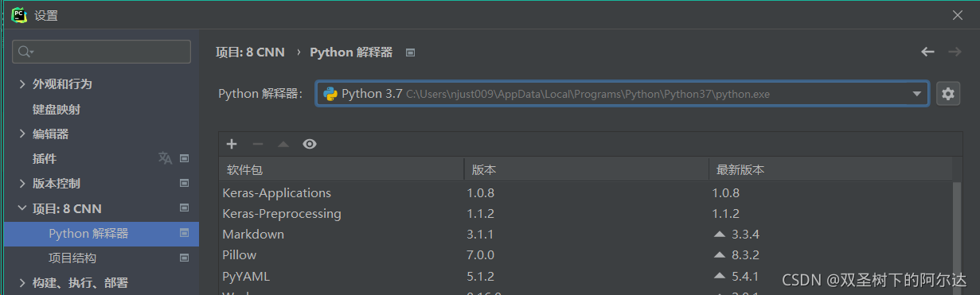Click Markdown version 3.1.1 cell

coord(481,235)
